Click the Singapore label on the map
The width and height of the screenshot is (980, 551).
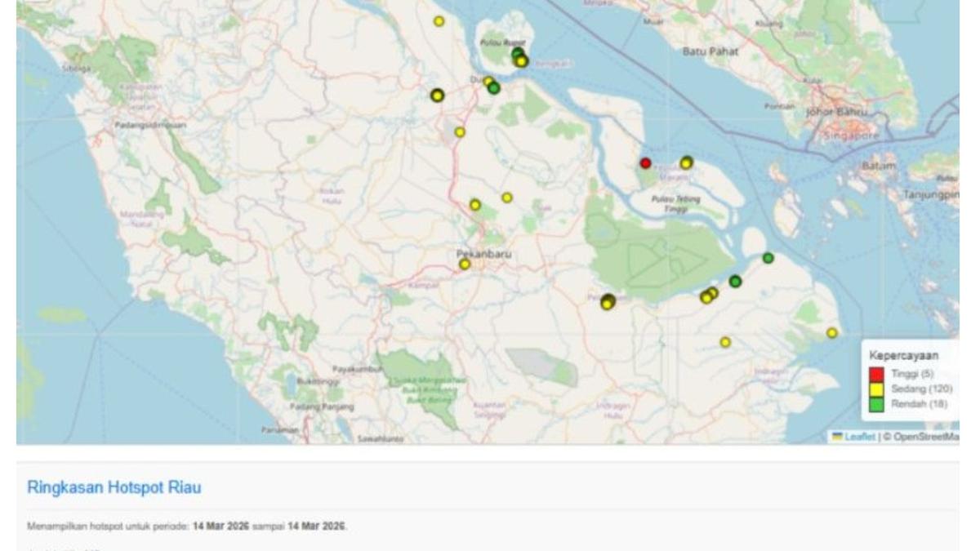853,136
